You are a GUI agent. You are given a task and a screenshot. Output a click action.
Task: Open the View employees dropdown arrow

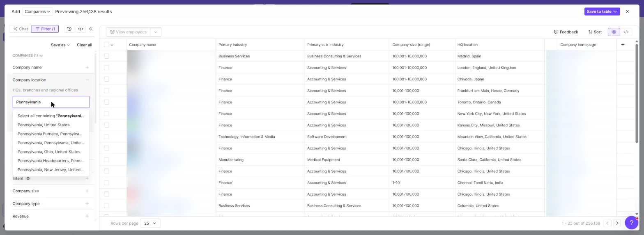(x=156, y=32)
